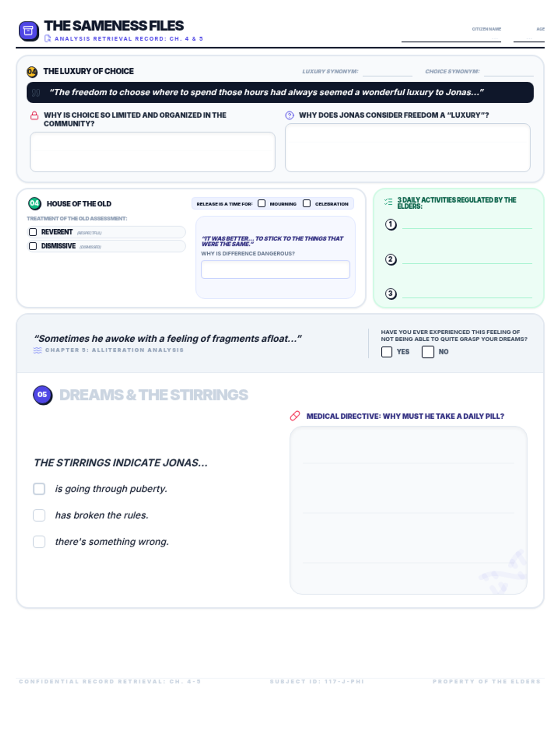Screen dimensions: 560x747
Task: Select "is going through puberty" checkbox
Action: 39,489
